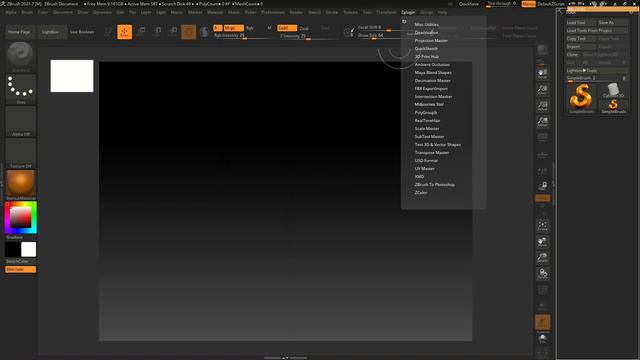The image size is (640, 360).
Task: Expand QuickSketch plugin section
Action: point(426,49)
